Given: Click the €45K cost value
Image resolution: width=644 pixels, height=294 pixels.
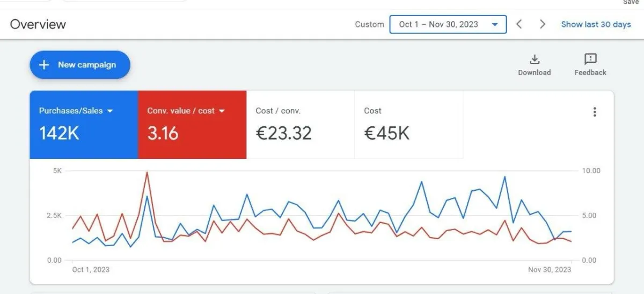Looking at the screenshot, I should coord(386,133).
